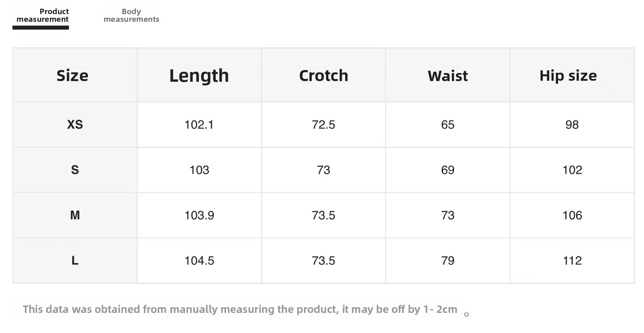
Task: Select the L size row label
Action: [75, 261]
